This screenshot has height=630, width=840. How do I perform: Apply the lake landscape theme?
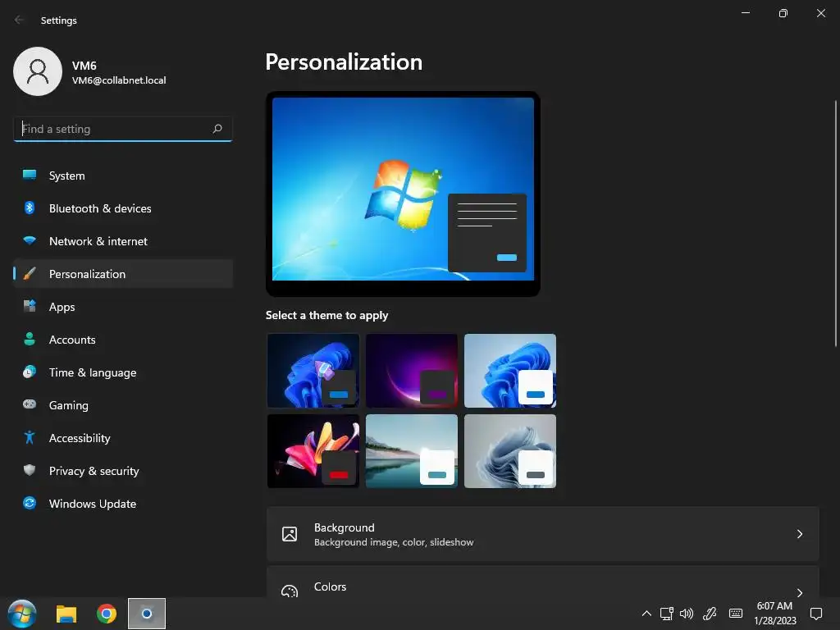point(412,451)
